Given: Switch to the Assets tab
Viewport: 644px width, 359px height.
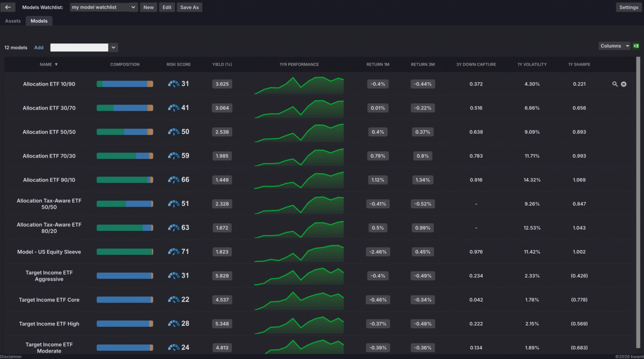Looking at the screenshot, I should (x=13, y=21).
